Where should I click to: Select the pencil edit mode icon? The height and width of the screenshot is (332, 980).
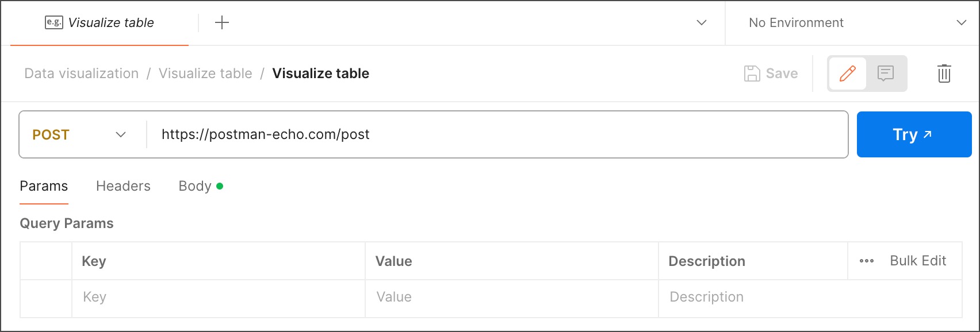[x=848, y=73]
